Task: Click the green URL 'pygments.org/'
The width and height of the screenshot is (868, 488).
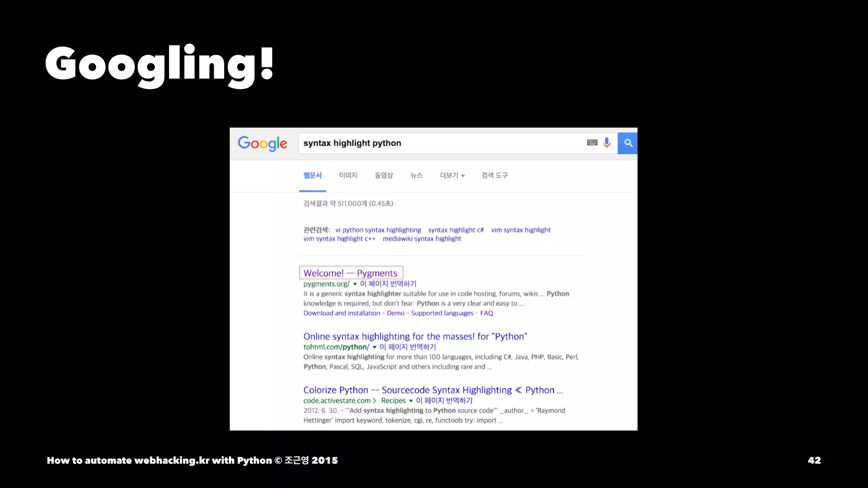Action: tap(326, 284)
